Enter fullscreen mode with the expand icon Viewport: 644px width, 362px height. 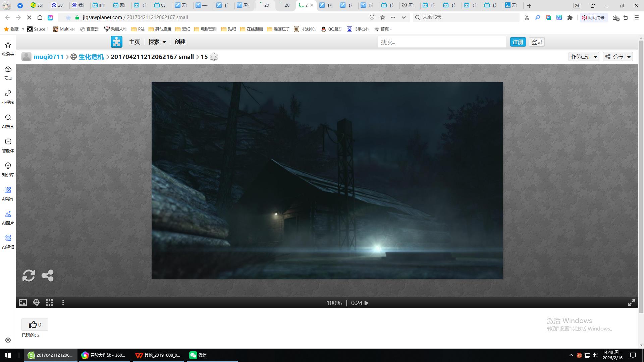click(x=631, y=303)
